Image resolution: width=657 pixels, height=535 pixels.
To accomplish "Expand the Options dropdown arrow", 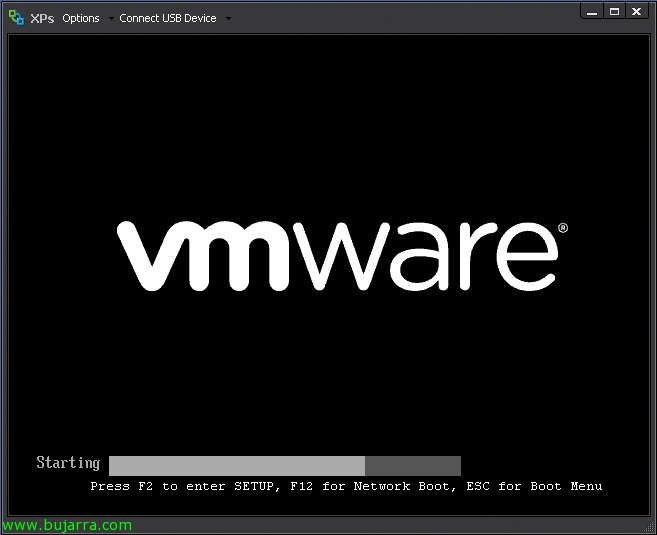I will (x=111, y=18).
